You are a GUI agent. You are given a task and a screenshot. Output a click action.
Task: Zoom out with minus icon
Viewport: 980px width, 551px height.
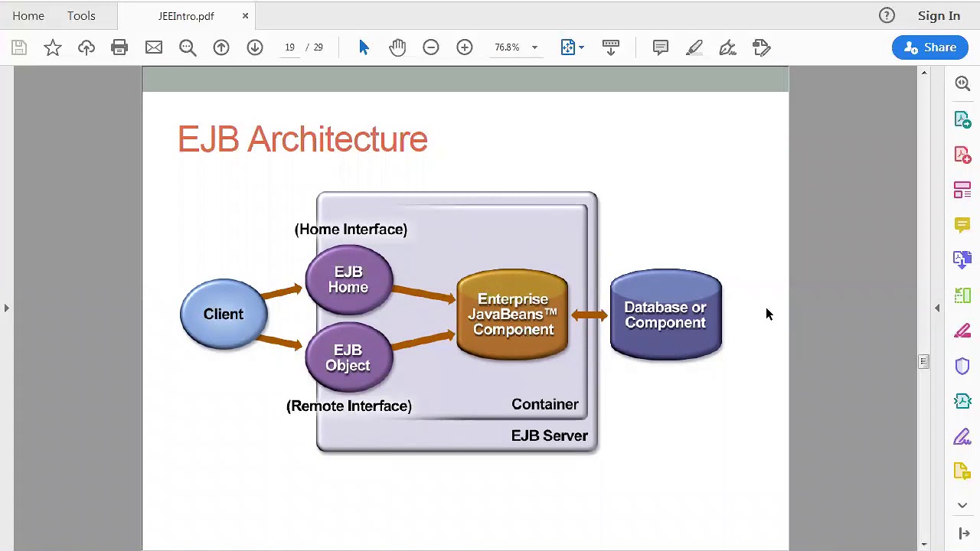click(x=431, y=47)
